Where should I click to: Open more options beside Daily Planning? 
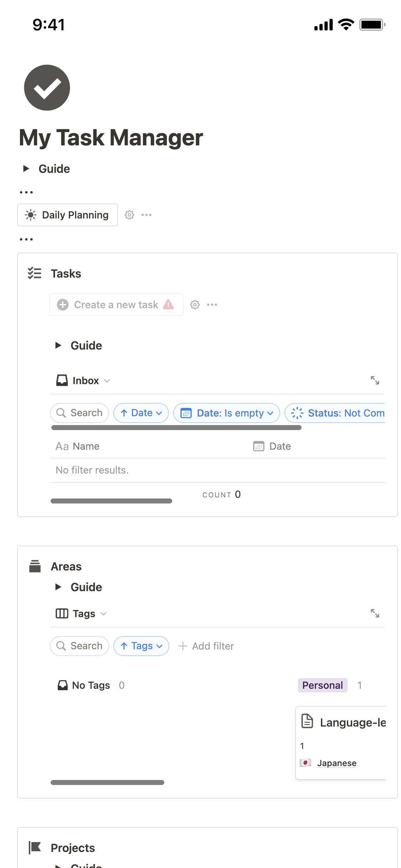click(146, 215)
